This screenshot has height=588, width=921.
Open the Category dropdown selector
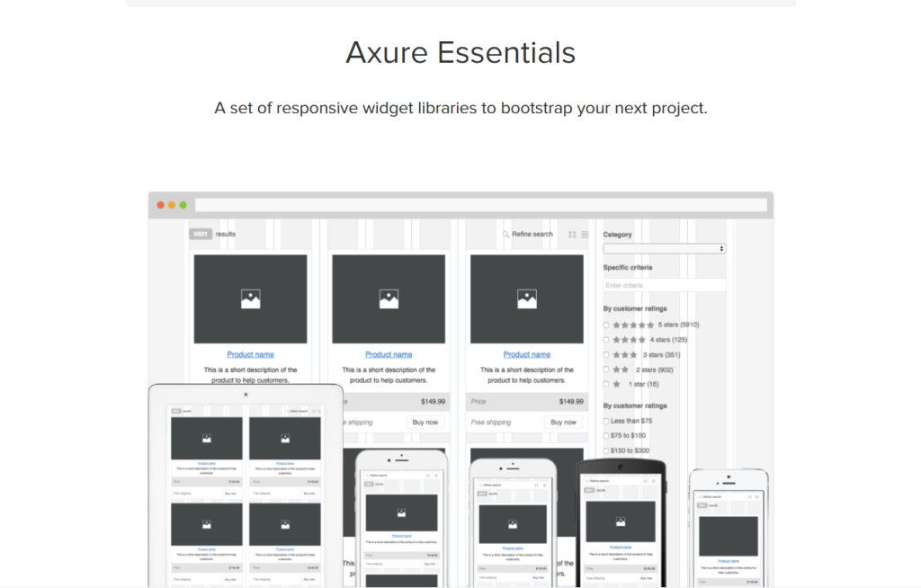664,247
